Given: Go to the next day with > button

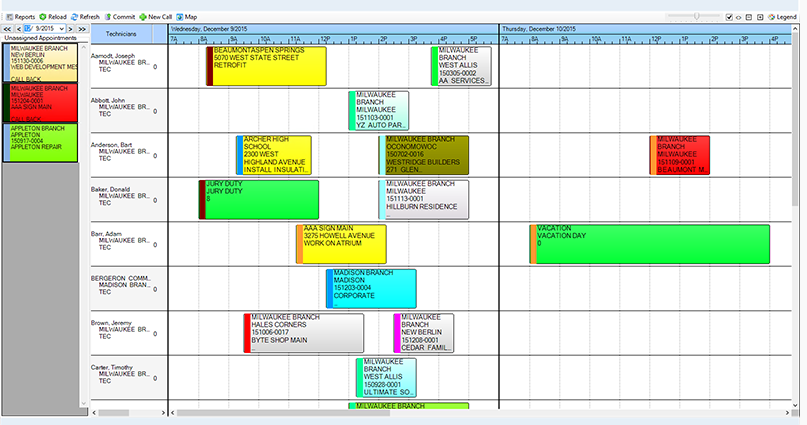Looking at the screenshot, I should tap(71, 29).
